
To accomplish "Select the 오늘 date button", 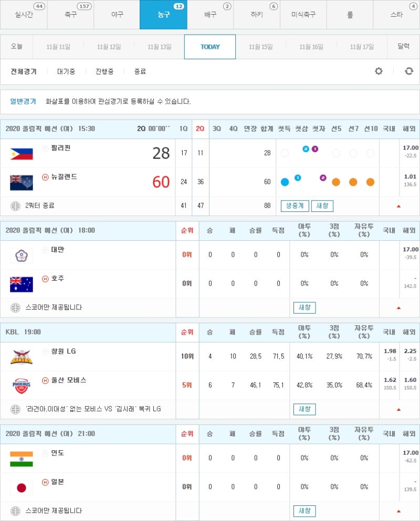I will tap(17, 47).
